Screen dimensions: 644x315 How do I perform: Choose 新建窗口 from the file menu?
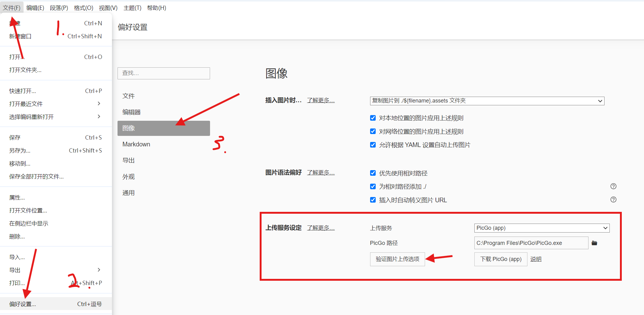coord(56,36)
